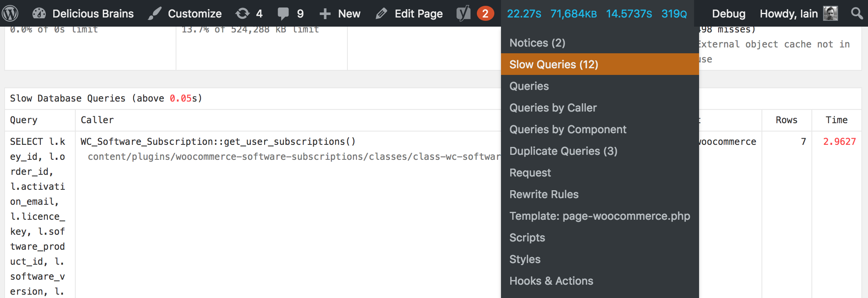
Task: Open the updates refresh icon
Action: click(x=243, y=14)
